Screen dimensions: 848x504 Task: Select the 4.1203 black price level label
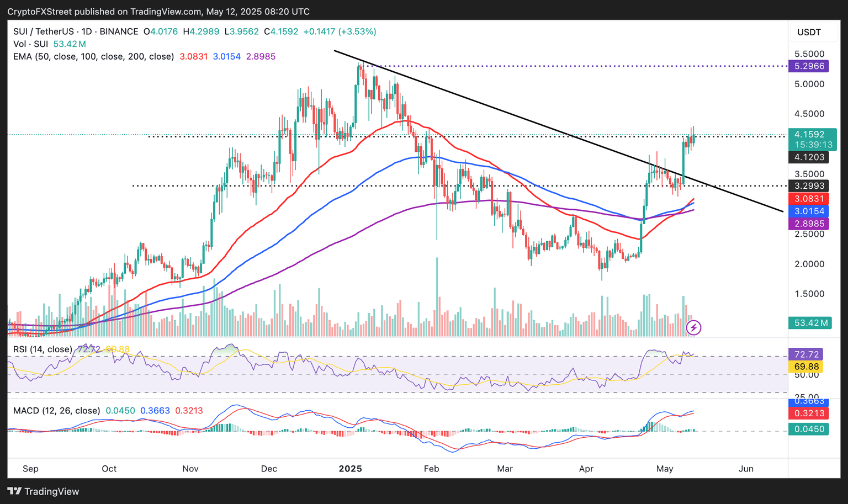click(x=809, y=157)
